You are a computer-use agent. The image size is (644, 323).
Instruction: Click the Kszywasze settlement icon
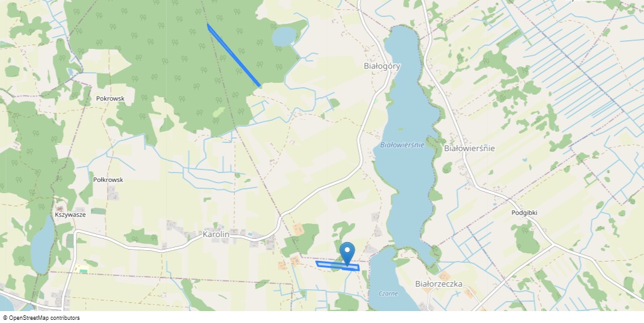pos(61,209)
